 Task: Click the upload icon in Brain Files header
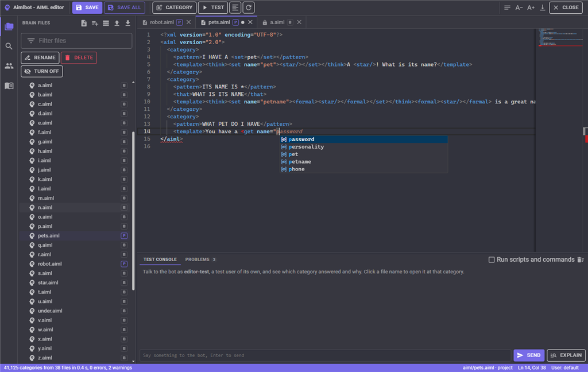coord(117,23)
